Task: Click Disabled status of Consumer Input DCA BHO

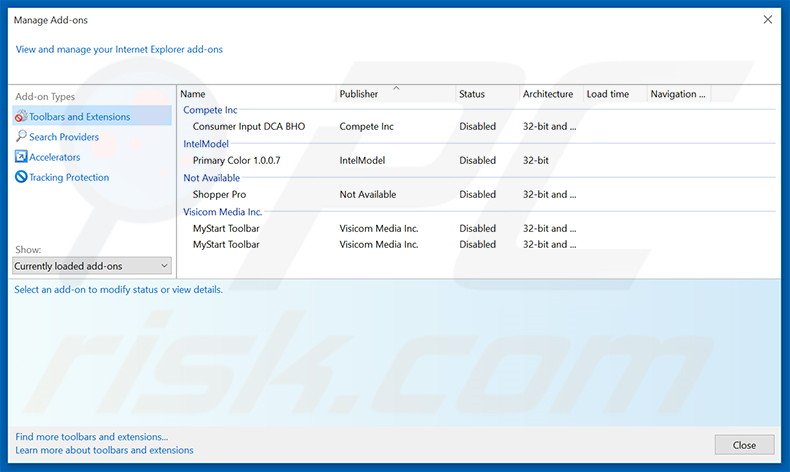Action: coord(477,126)
